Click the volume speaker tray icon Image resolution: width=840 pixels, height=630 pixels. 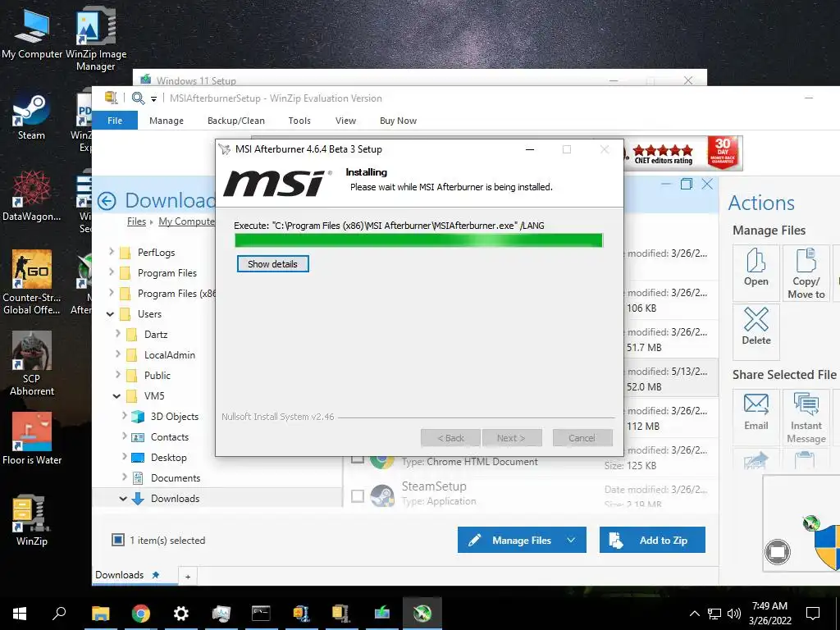pos(734,614)
